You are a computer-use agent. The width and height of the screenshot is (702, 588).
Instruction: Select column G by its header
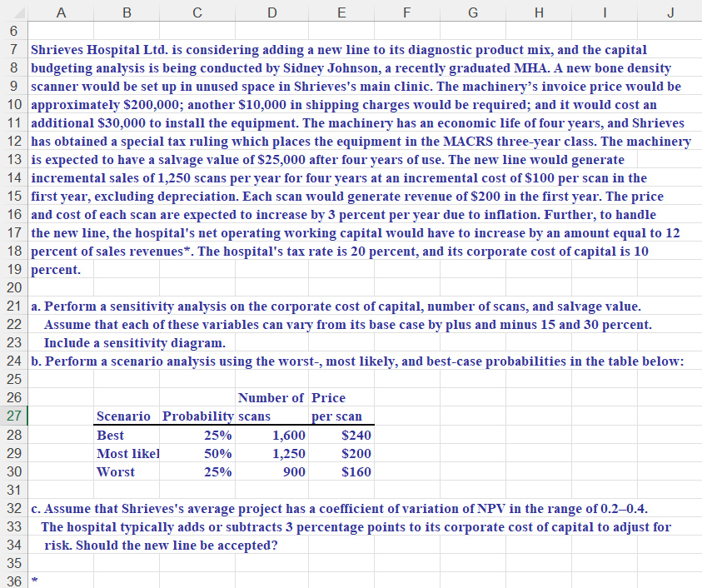click(472, 12)
